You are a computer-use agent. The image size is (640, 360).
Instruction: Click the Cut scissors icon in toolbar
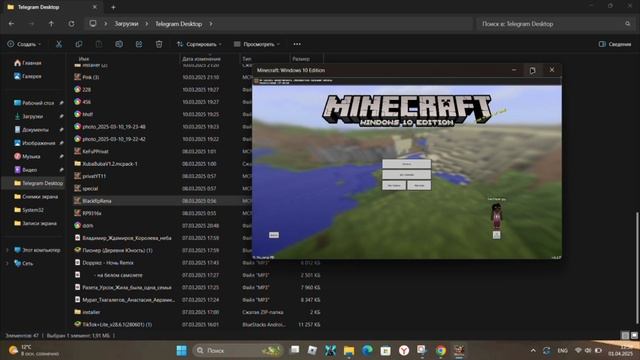pyautogui.click(x=59, y=44)
